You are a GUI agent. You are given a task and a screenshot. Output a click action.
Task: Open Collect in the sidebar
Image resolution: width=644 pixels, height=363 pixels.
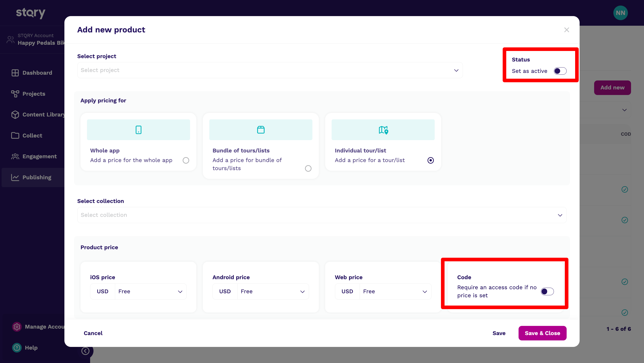(32, 135)
